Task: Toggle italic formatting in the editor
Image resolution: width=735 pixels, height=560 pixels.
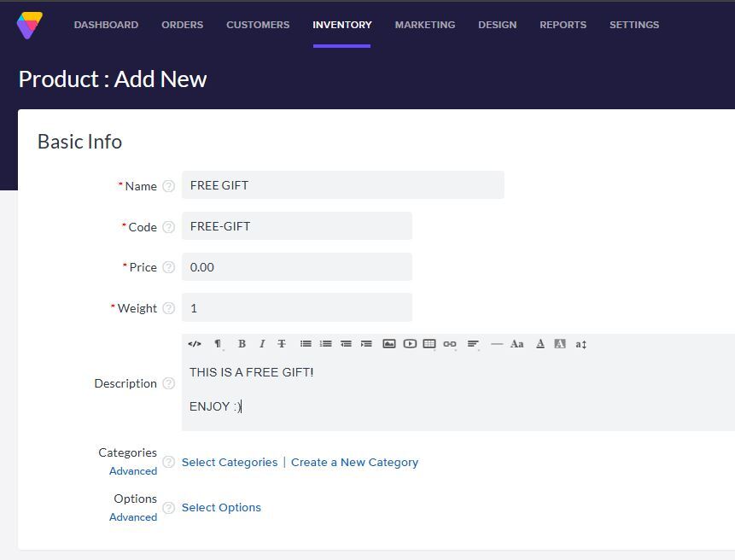Action: [262, 344]
